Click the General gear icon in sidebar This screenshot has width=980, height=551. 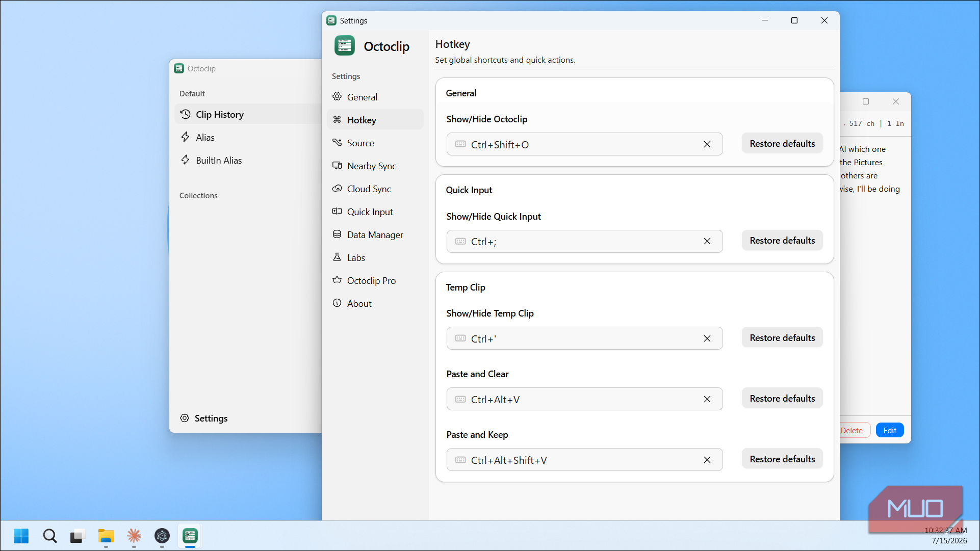[x=337, y=96]
